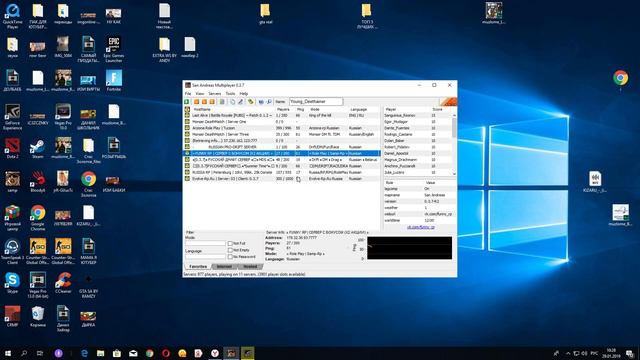The width and height of the screenshot is (640, 360).
Task: Enable the Not Empty filter checkbox
Action: click(x=230, y=250)
